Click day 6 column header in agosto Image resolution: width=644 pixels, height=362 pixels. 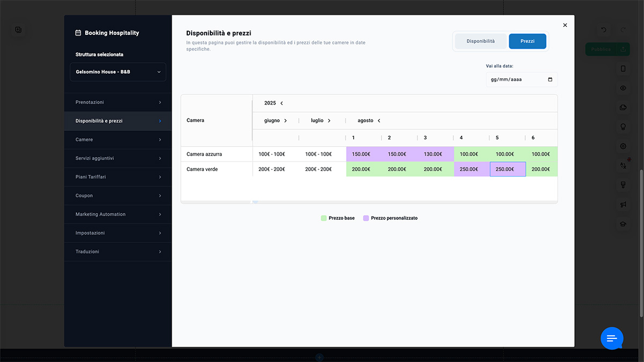pos(533,138)
